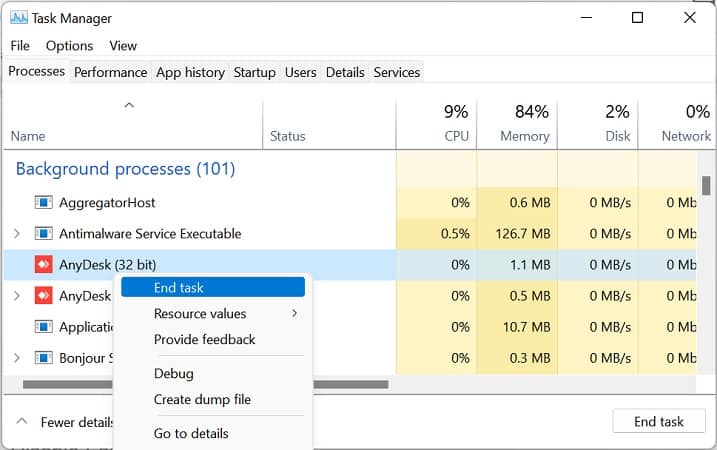Select the Processes tab
Viewport: 717px width, 450px height.
click(x=37, y=71)
